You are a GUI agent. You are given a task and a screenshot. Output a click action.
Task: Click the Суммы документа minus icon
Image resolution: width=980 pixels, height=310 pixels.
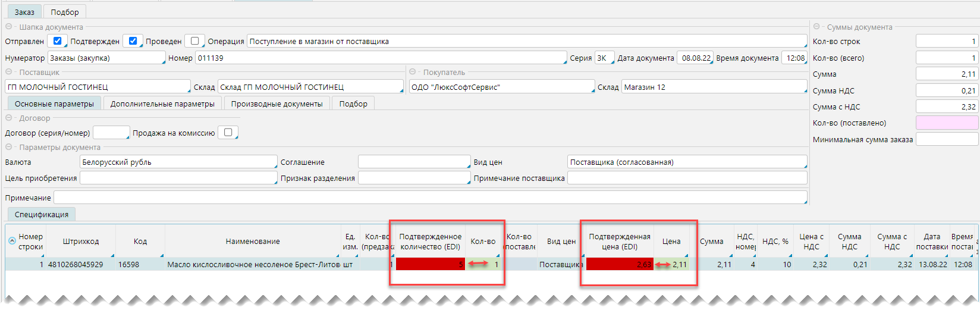(816, 27)
